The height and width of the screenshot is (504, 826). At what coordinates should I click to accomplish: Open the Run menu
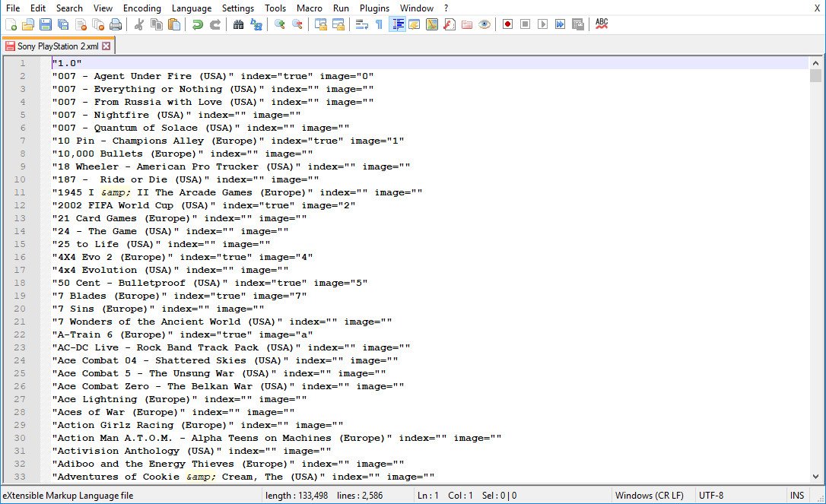pyautogui.click(x=342, y=8)
